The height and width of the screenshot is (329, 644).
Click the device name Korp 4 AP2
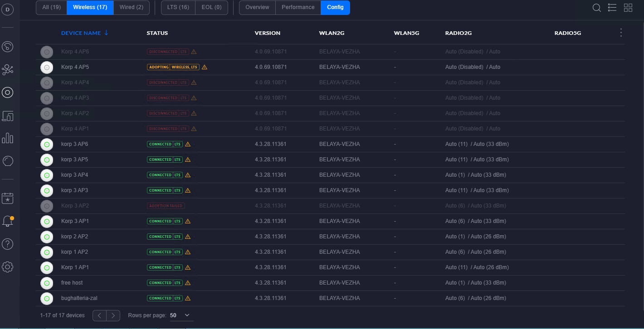(x=75, y=113)
